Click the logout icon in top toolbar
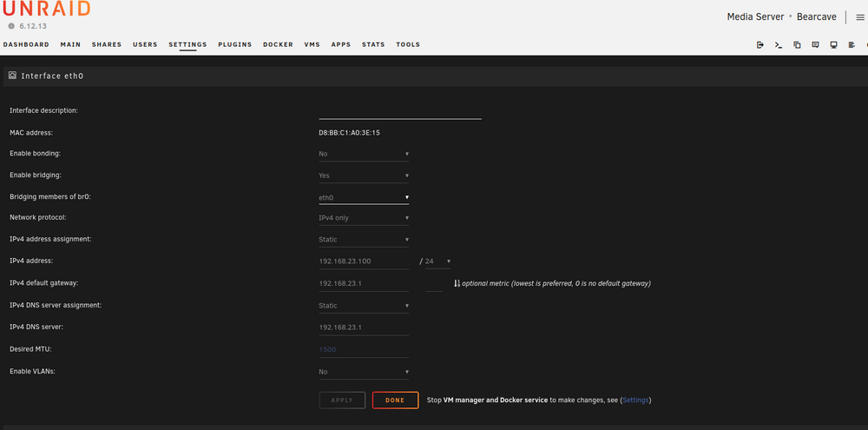Image resolution: width=868 pixels, height=430 pixels. tap(760, 45)
